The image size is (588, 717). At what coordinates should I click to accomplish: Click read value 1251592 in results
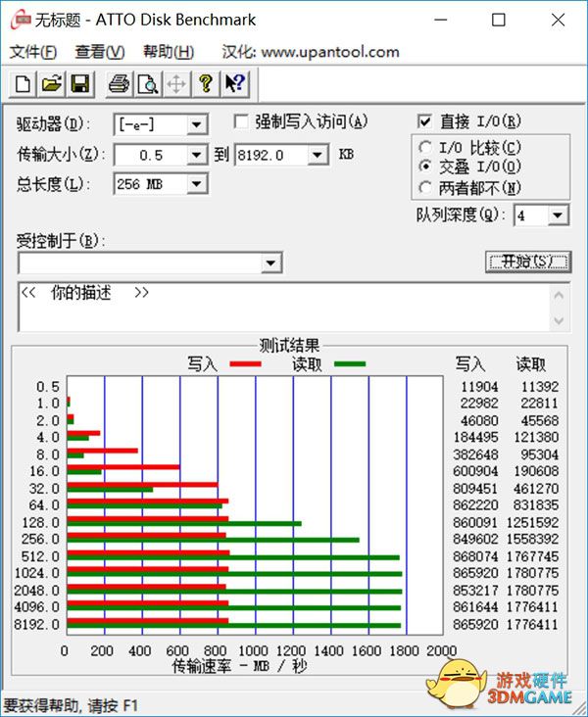click(533, 522)
